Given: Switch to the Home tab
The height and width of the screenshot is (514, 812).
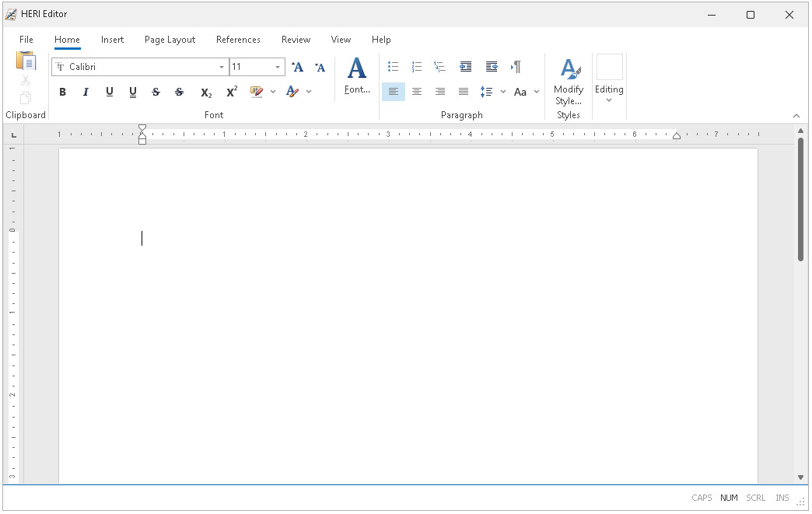Looking at the screenshot, I should (68, 40).
